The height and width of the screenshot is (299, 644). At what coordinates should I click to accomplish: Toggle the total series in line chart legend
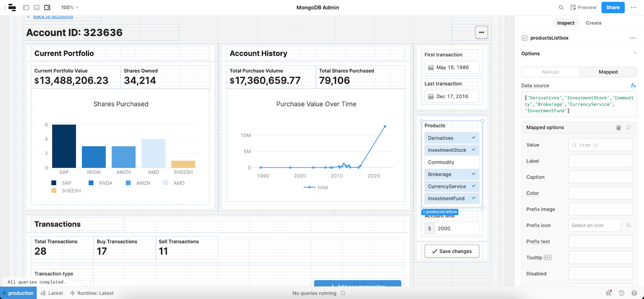point(316,188)
